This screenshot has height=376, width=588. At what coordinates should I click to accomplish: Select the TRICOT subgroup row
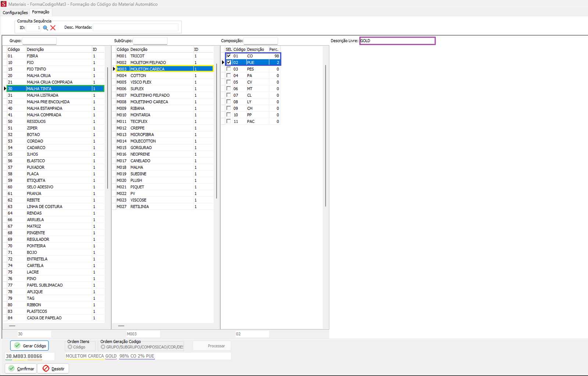[165, 56]
